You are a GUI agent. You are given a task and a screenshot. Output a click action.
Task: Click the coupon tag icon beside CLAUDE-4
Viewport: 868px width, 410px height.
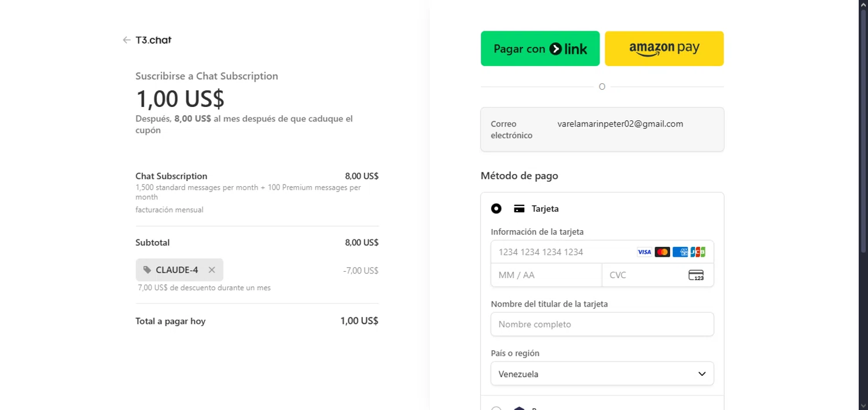coord(148,270)
